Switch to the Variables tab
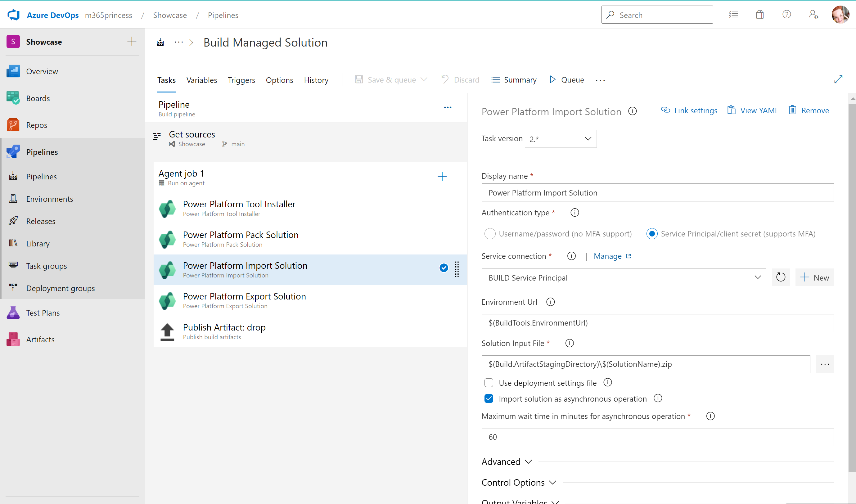The width and height of the screenshot is (856, 504). pos(202,80)
